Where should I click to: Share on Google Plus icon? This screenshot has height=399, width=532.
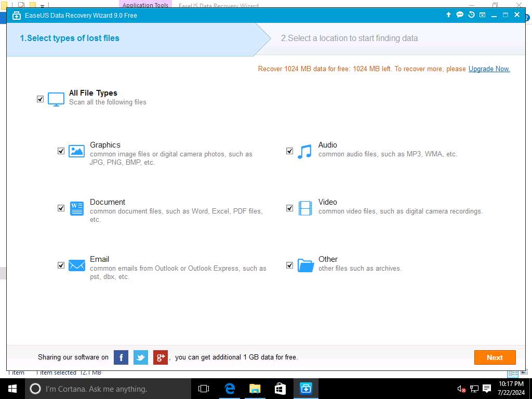pos(161,357)
